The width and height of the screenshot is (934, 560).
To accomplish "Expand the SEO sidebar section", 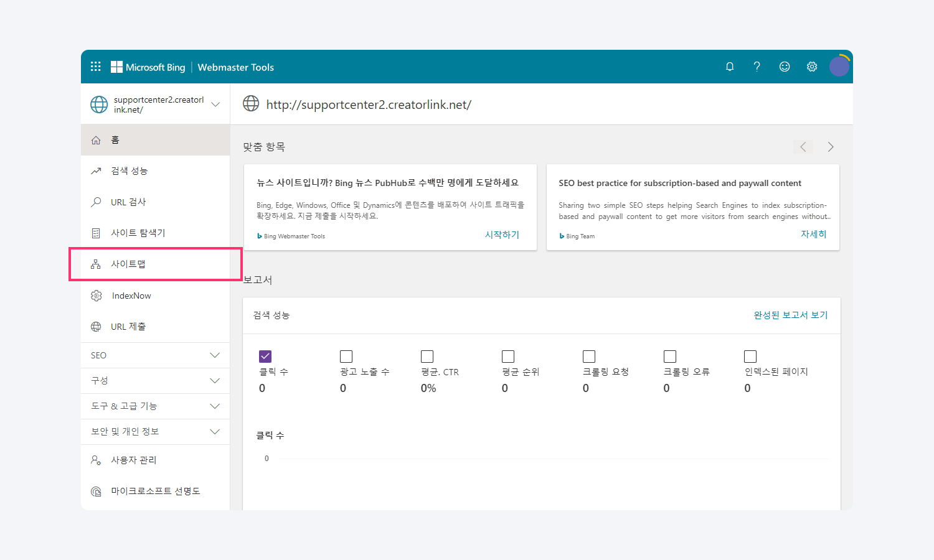I will point(155,355).
